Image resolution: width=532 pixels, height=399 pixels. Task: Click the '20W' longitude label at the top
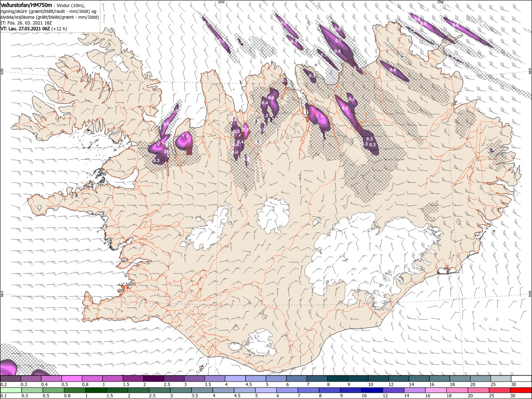coord(221,2)
